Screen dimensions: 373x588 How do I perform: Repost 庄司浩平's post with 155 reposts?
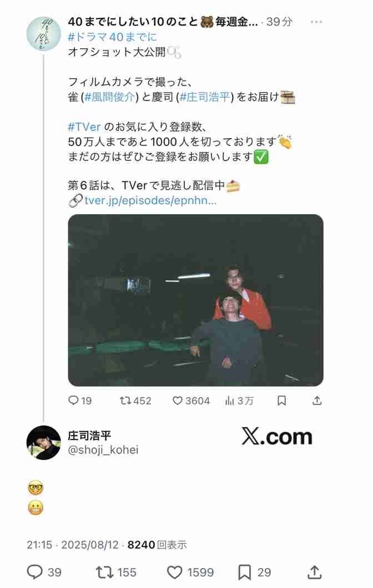[x=115, y=572]
